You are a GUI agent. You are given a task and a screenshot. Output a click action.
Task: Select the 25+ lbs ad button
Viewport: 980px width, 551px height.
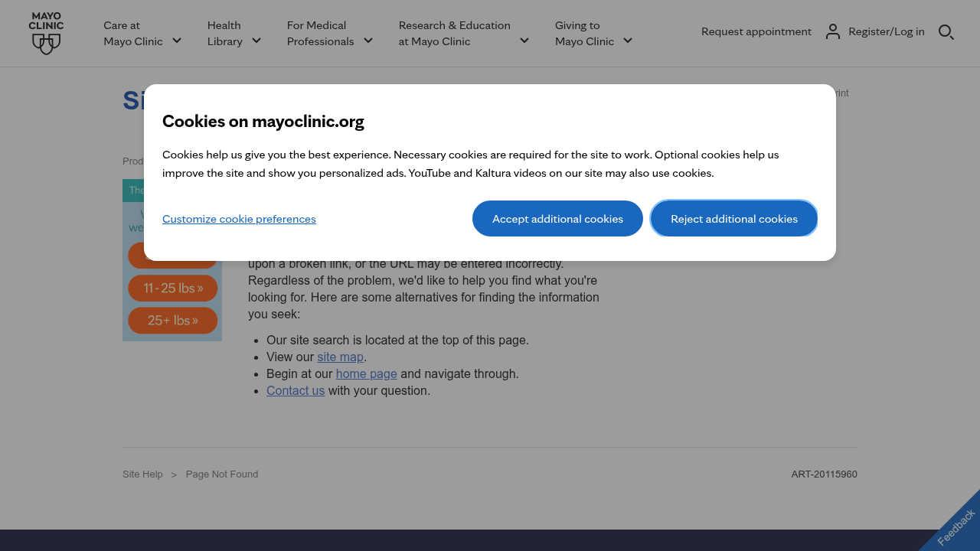(173, 321)
